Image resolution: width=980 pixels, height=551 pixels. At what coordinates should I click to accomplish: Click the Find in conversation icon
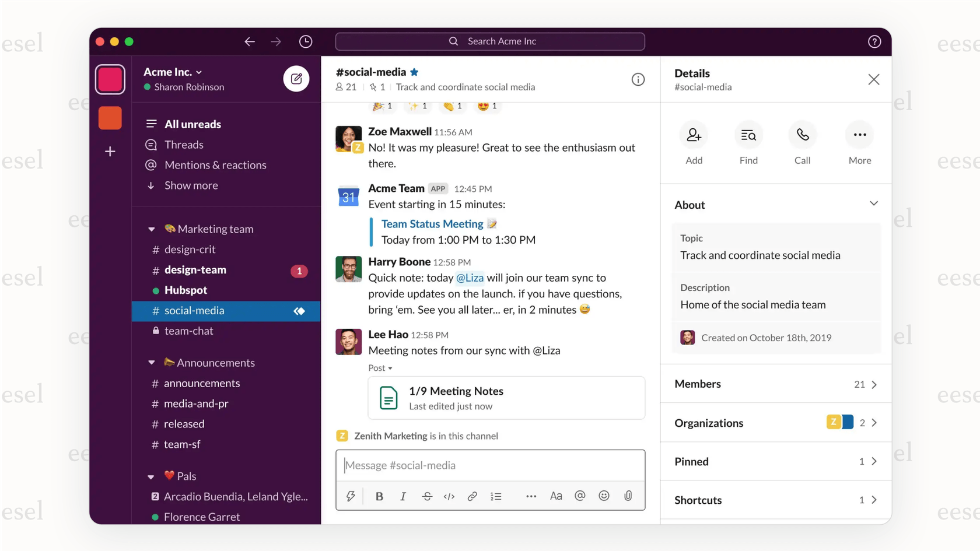pyautogui.click(x=748, y=135)
